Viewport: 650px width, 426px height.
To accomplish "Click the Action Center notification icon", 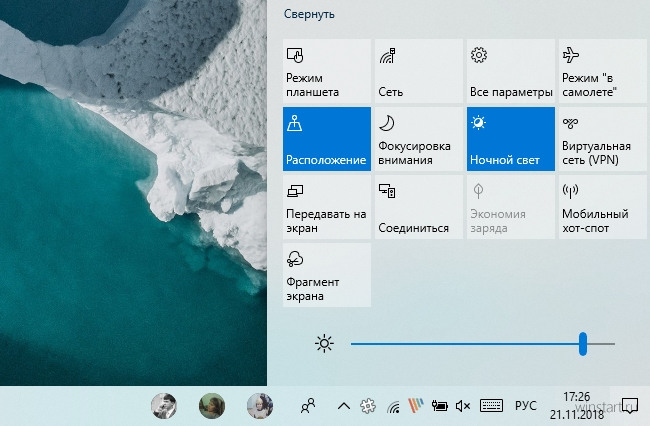I will (630, 406).
